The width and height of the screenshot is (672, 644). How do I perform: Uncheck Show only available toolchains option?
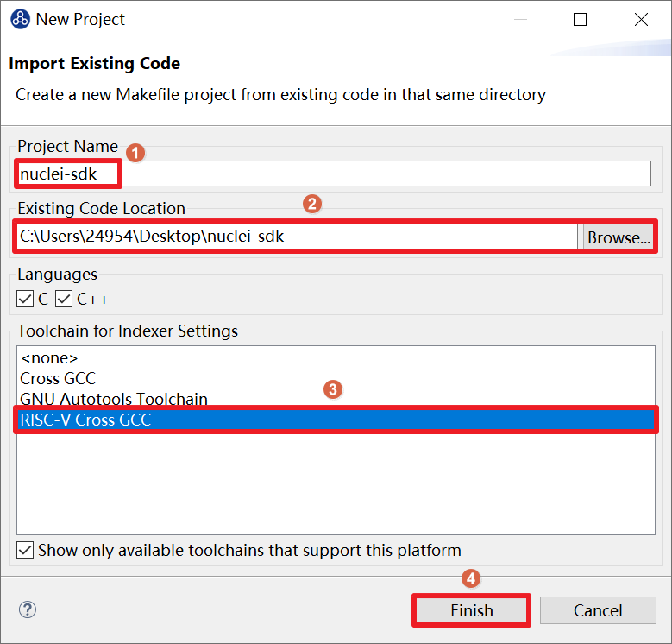pyautogui.click(x=26, y=550)
